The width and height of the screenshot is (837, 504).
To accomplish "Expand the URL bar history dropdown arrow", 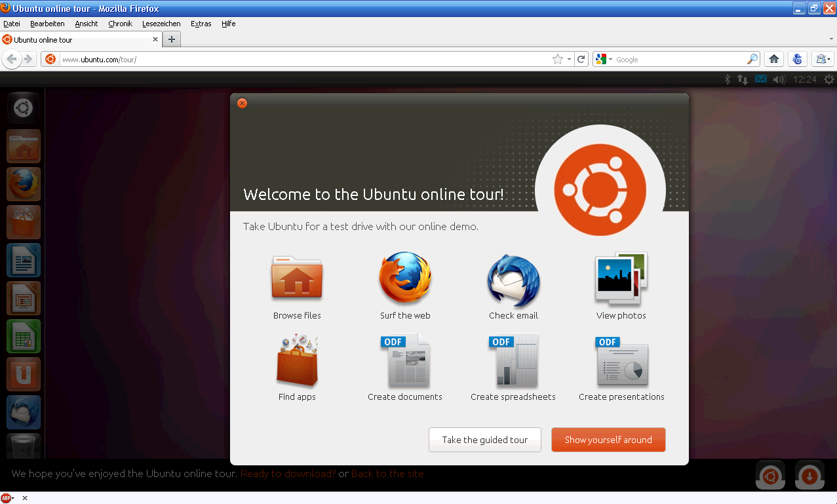I will coord(569,59).
